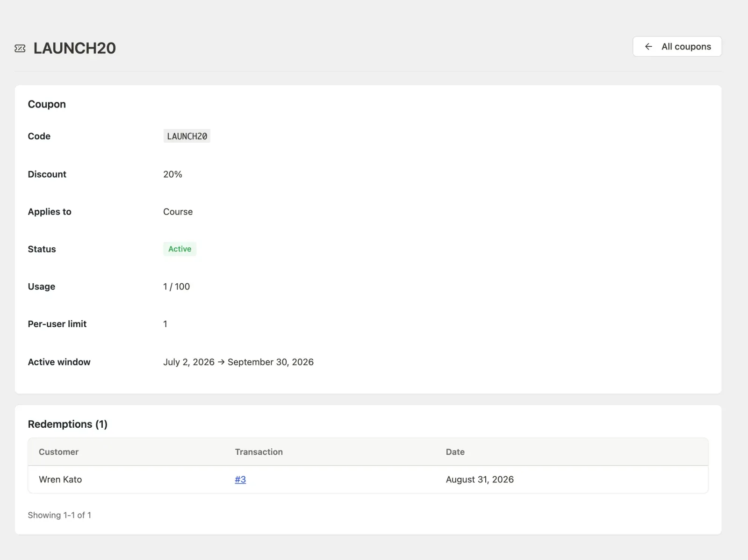Click the LAUNCH20 page title
Viewport: 748px width, 560px height.
75,48
